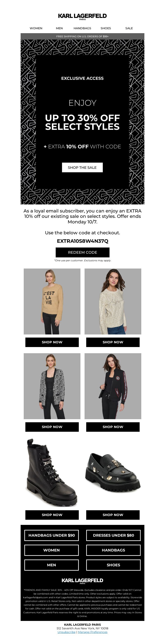Open the cream Bonjour sweater image
The height and width of the screenshot is (644, 165).
click(113, 301)
